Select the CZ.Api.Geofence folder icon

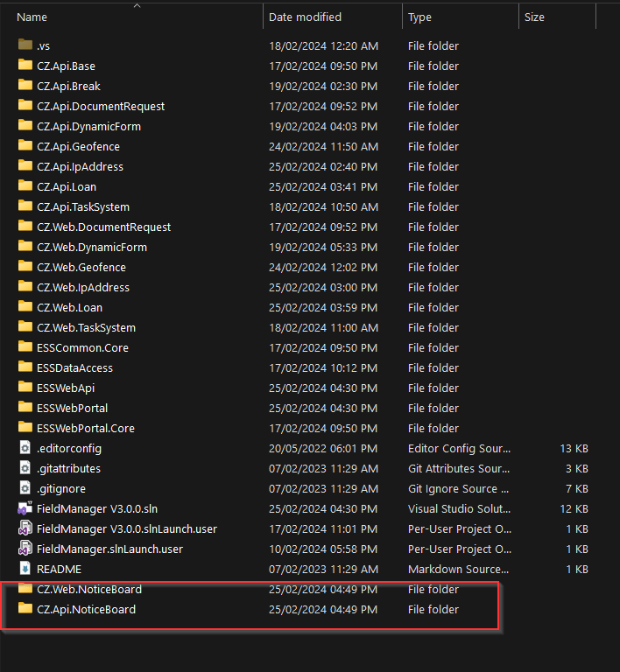[x=25, y=145]
